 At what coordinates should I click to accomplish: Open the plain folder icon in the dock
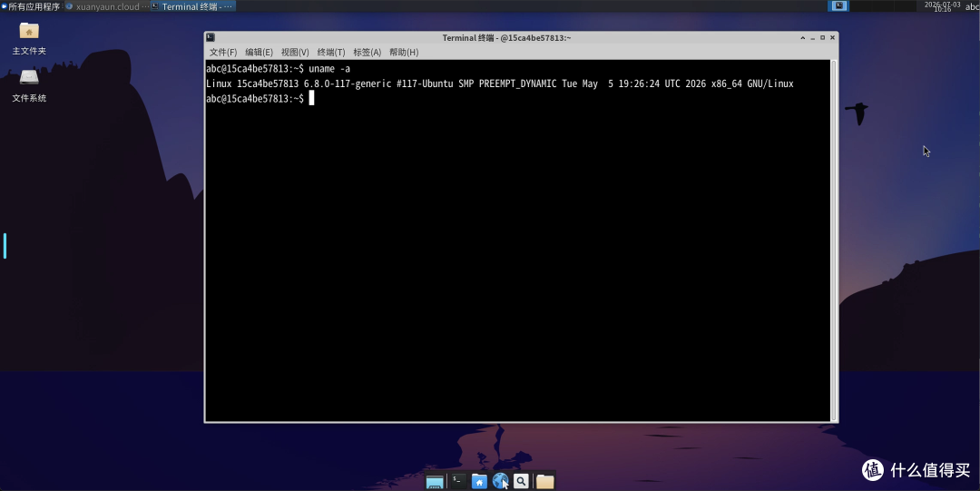pyautogui.click(x=545, y=481)
